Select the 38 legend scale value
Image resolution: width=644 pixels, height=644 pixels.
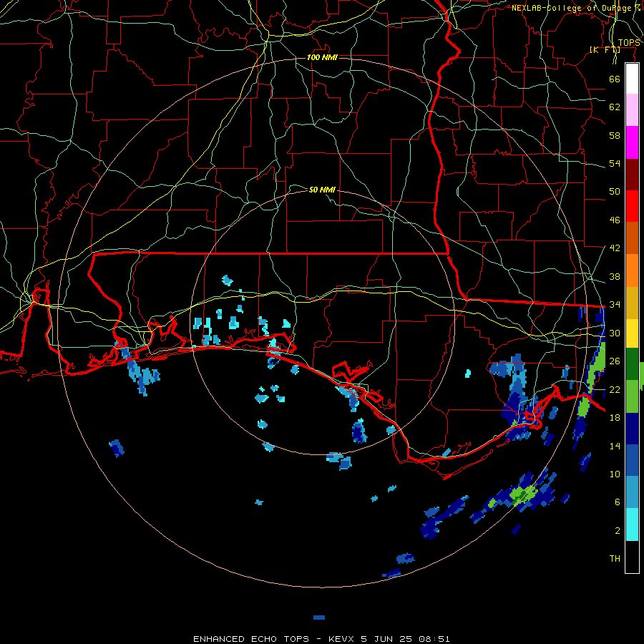pyautogui.click(x=615, y=276)
